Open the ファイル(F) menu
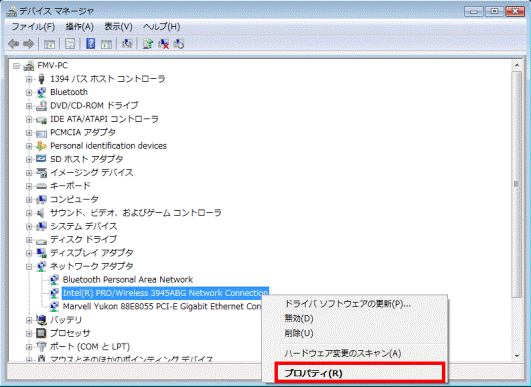Image resolution: width=531 pixels, height=387 pixels. point(33,26)
